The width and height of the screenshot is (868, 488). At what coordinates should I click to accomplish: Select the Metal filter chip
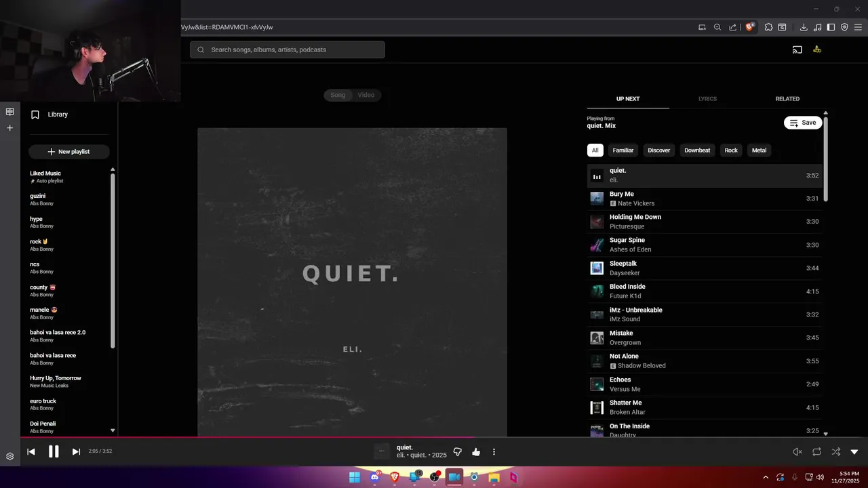[759, 150]
